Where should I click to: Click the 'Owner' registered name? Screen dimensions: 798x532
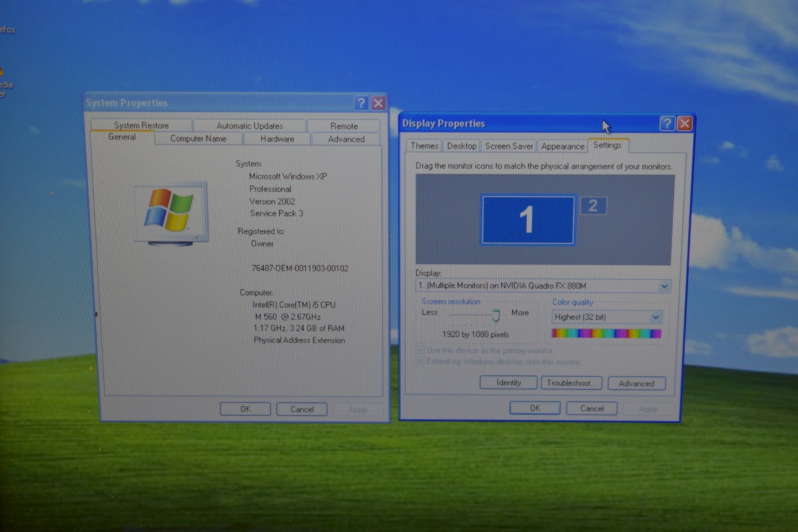pos(262,244)
